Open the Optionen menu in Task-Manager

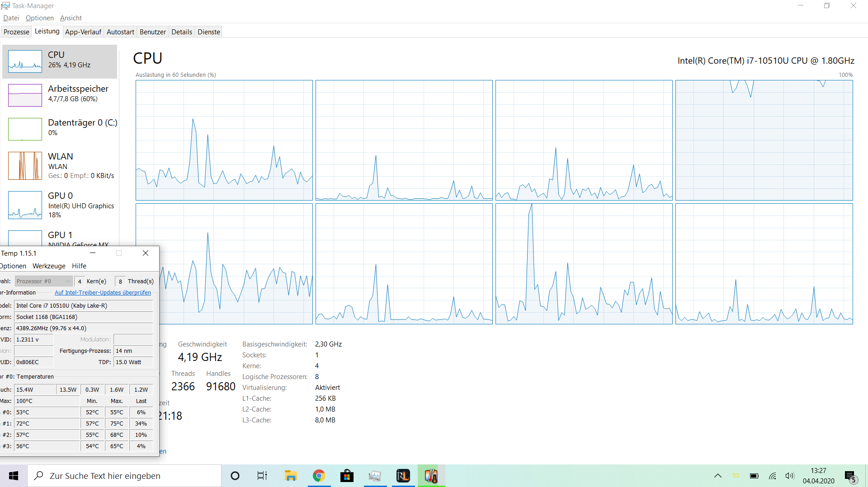(40, 18)
